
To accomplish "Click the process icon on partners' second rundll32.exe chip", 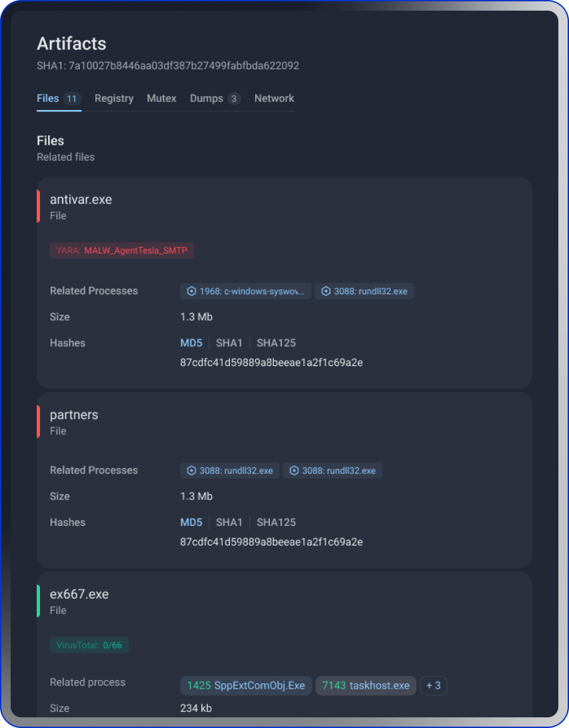I will point(294,470).
